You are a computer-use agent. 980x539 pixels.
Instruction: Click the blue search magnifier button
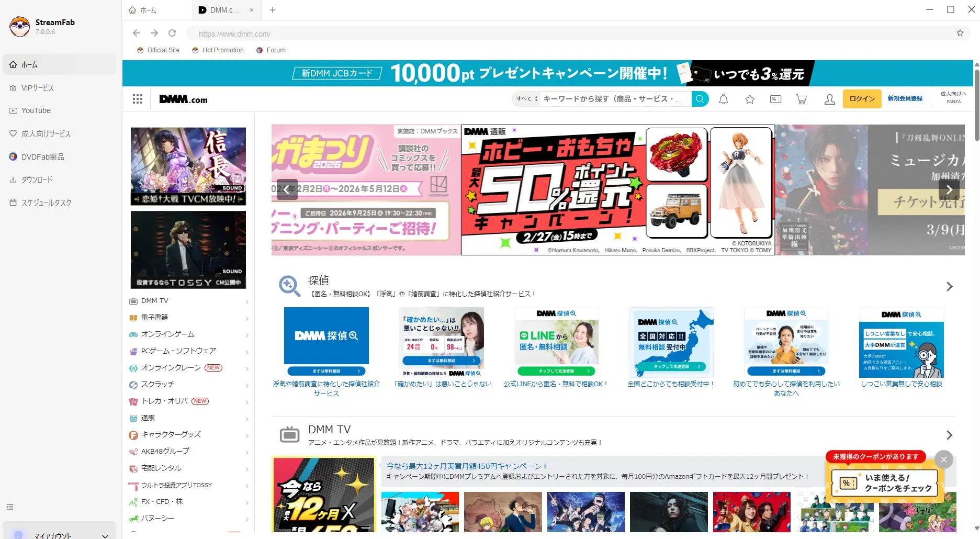pos(700,99)
